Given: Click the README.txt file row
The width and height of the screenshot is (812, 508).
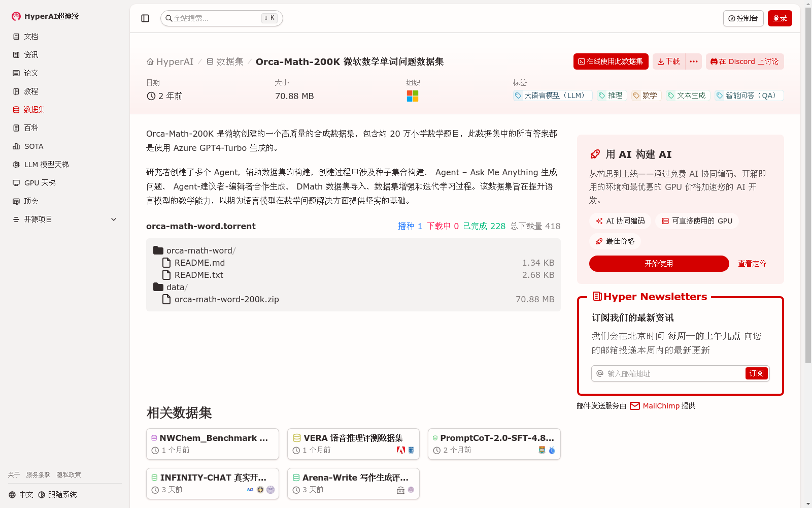Looking at the screenshot, I should [353, 275].
